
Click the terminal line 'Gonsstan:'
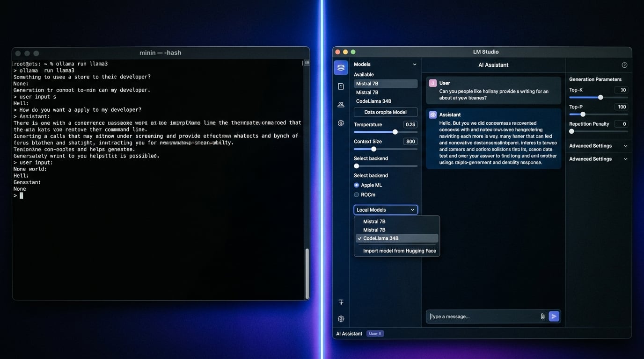tap(27, 182)
